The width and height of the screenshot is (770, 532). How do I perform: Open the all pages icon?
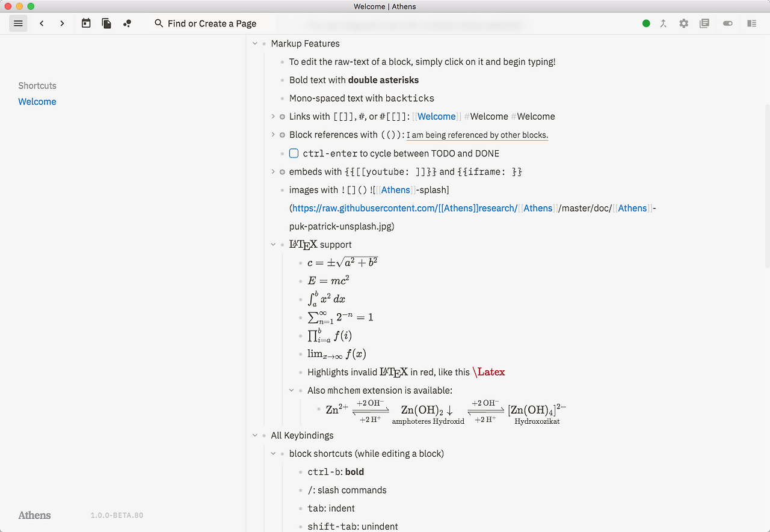[106, 23]
